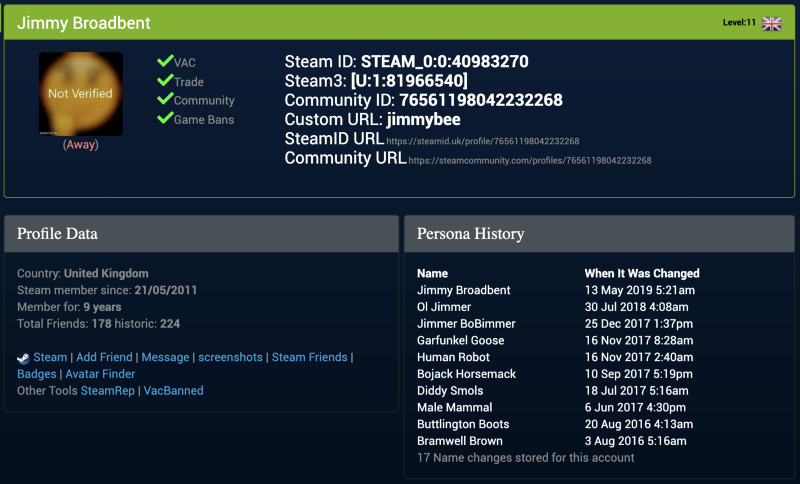Click persona name Human Robot
The height and width of the screenshot is (484, 800).
453,357
